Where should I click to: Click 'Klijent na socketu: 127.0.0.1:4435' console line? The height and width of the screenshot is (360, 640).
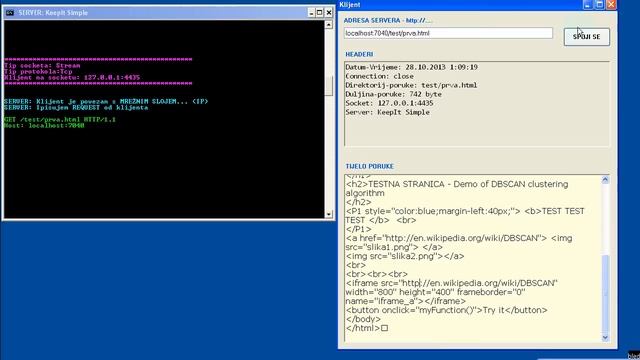(x=72, y=78)
